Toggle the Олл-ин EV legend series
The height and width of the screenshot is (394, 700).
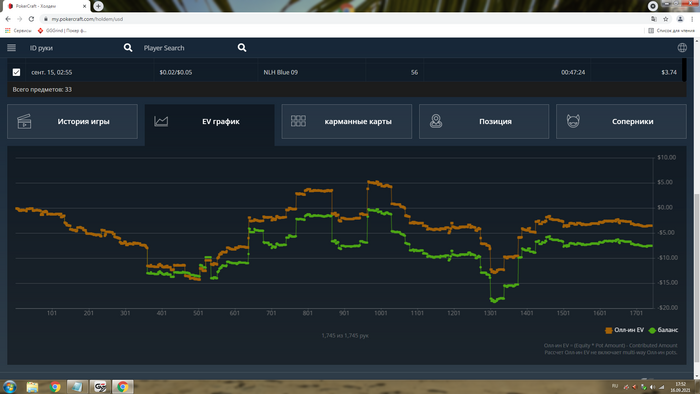[x=624, y=330]
